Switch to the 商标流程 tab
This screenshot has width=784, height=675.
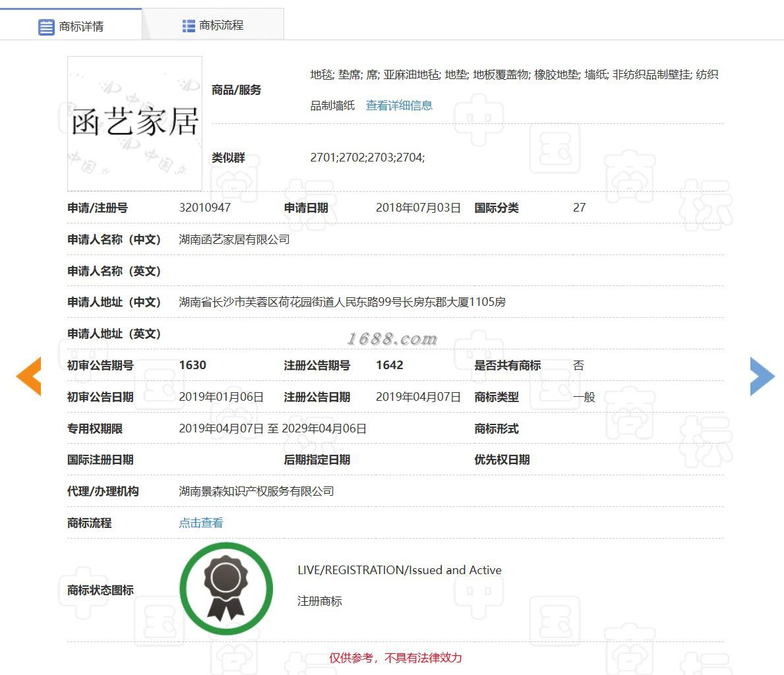(x=214, y=26)
